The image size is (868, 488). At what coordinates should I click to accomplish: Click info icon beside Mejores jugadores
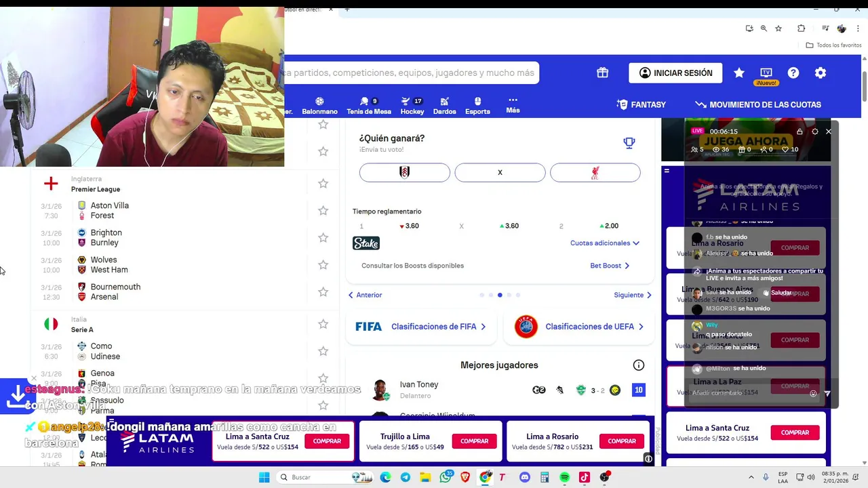(639, 365)
